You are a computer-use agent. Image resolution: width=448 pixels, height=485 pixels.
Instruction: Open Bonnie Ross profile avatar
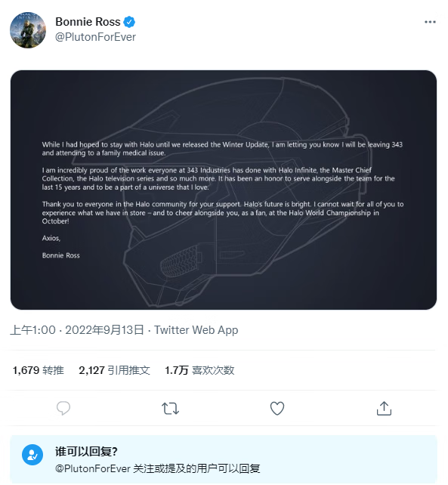(x=28, y=30)
